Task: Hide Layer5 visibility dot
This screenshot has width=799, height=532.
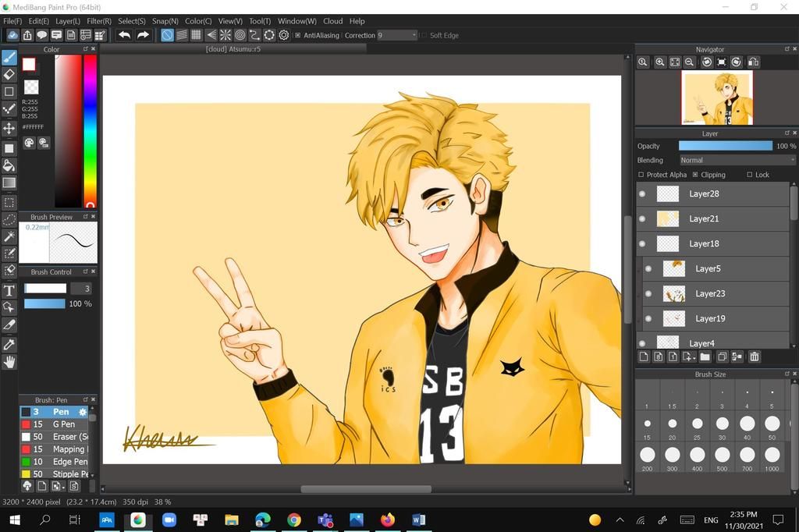Action: click(x=648, y=268)
